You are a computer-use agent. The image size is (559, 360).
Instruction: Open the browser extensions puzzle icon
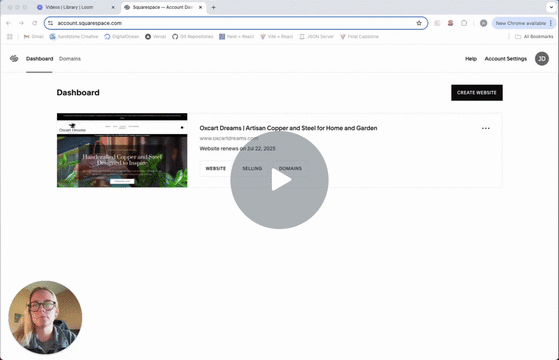(x=464, y=23)
